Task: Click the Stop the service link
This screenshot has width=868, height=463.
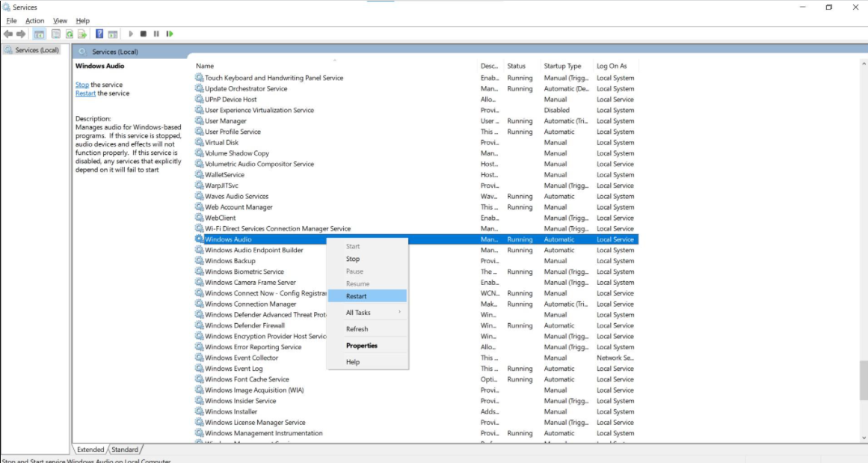Action: [82, 85]
